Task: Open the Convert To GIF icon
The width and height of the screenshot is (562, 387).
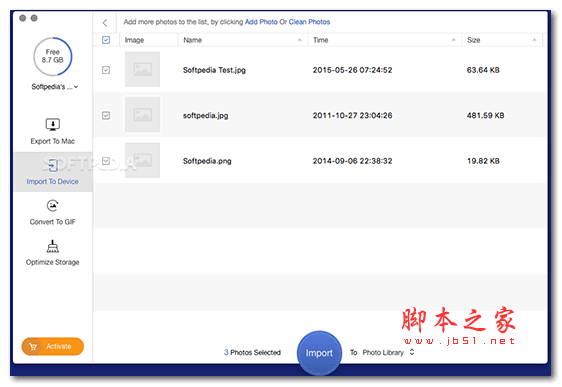Action: [53, 206]
